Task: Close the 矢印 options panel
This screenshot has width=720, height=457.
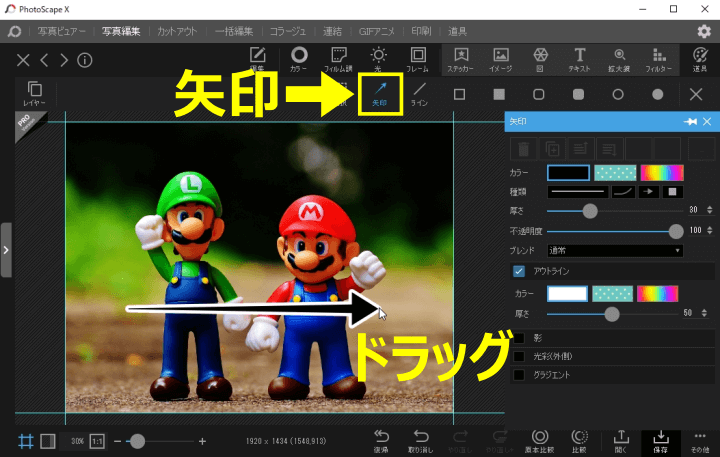Action: 707,121
